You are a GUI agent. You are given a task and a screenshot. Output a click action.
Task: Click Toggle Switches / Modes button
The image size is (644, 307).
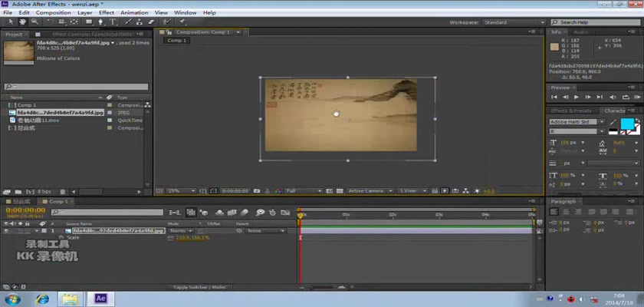tap(199, 287)
